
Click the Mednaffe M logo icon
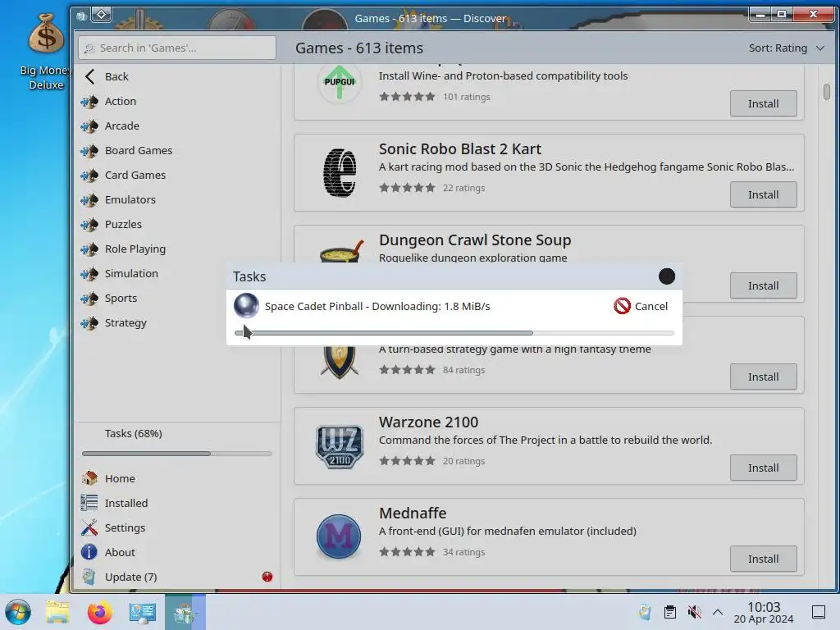pos(339,536)
